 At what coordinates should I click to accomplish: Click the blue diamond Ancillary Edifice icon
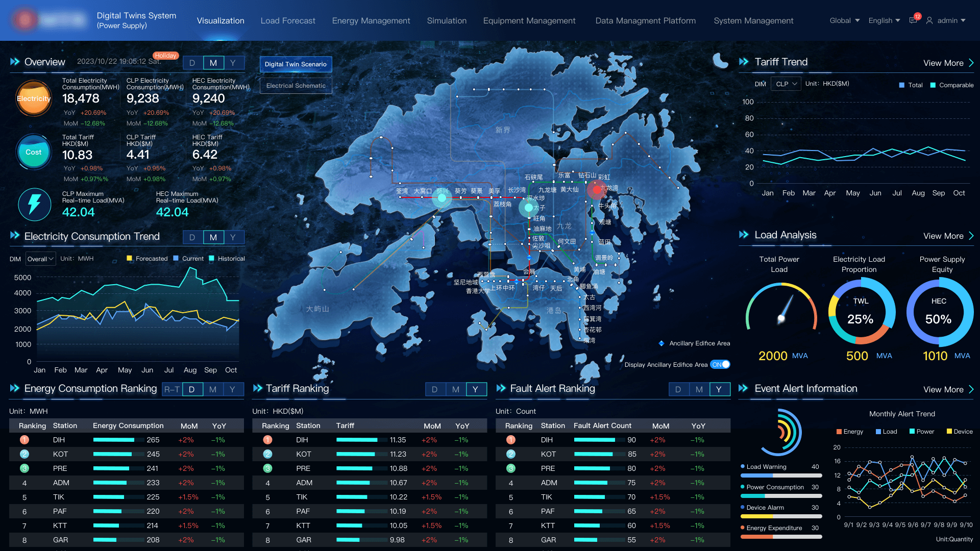[x=661, y=343]
